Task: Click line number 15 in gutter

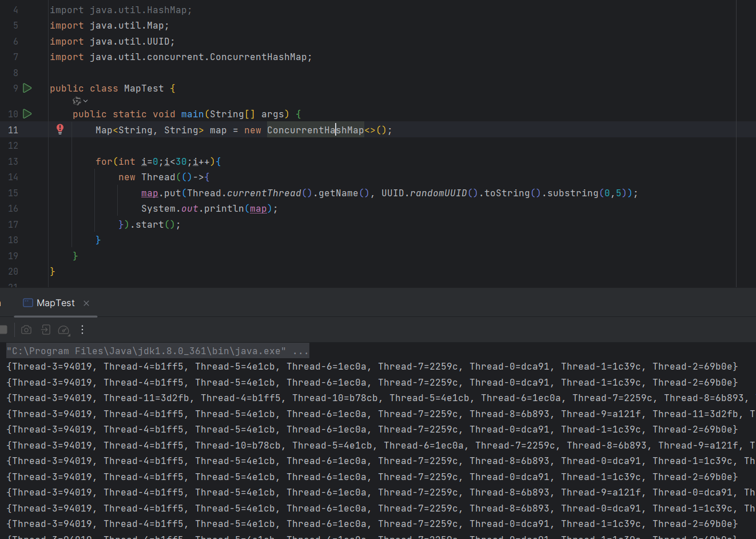Action: click(x=13, y=193)
